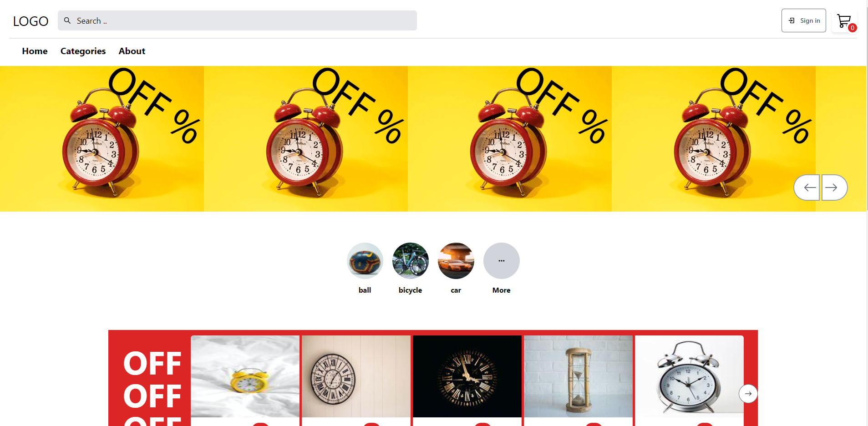This screenshot has height=426, width=868.
Task: Click the search magnifier icon
Action: [67, 20]
